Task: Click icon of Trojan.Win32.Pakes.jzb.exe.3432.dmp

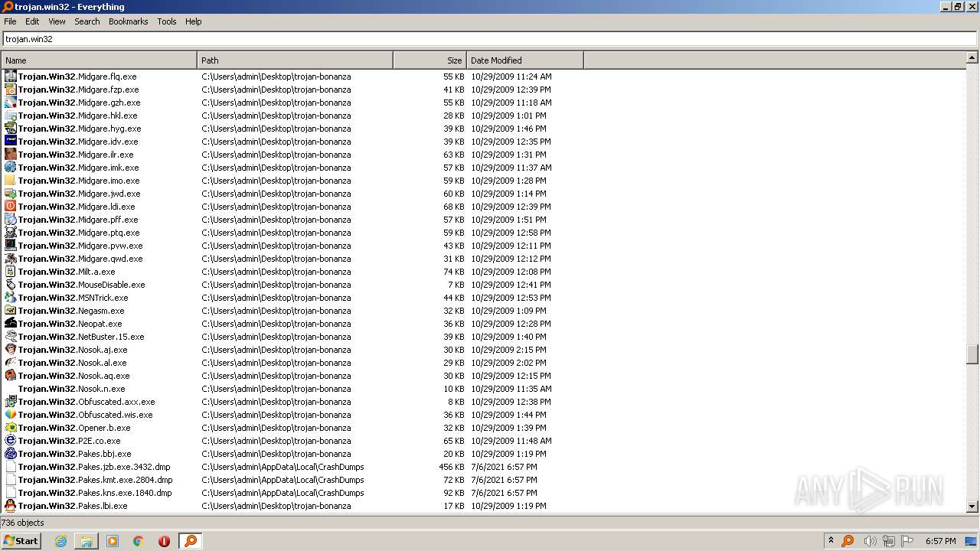Action: [10, 467]
